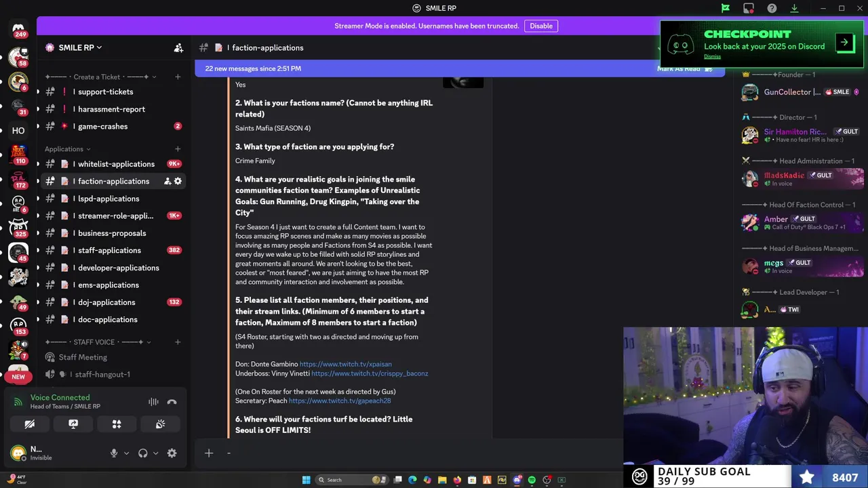Share your screen from the voice panel

[x=73, y=424]
